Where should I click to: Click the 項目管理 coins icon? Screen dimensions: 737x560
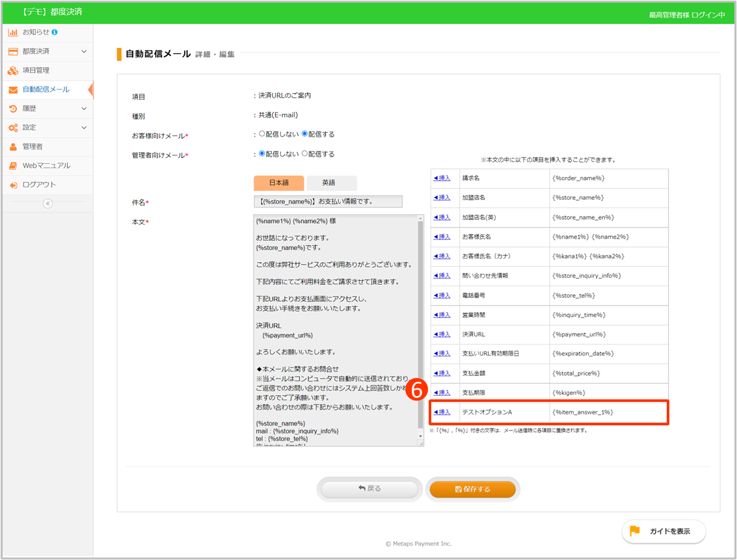[13, 70]
